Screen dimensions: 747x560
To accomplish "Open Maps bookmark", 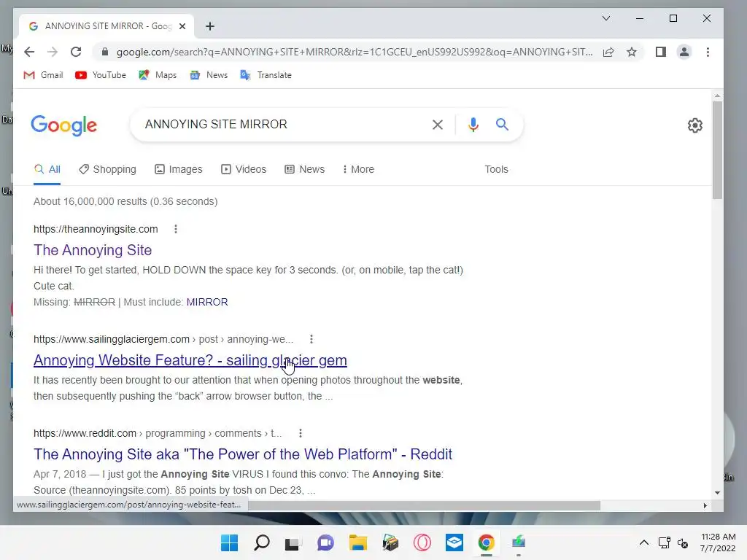I will tap(158, 75).
